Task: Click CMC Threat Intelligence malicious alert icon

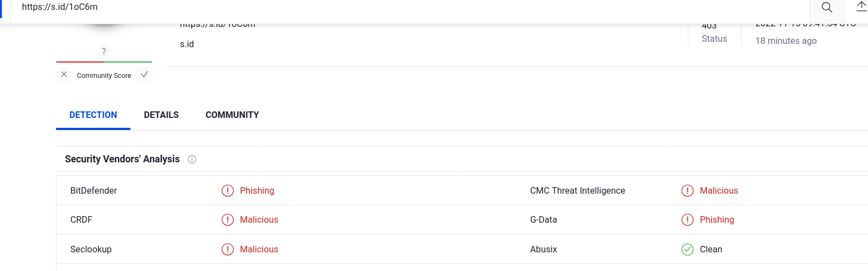Action: click(x=687, y=191)
